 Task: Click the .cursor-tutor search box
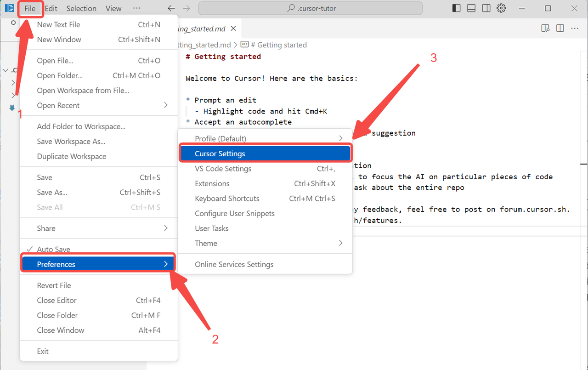tap(310, 8)
